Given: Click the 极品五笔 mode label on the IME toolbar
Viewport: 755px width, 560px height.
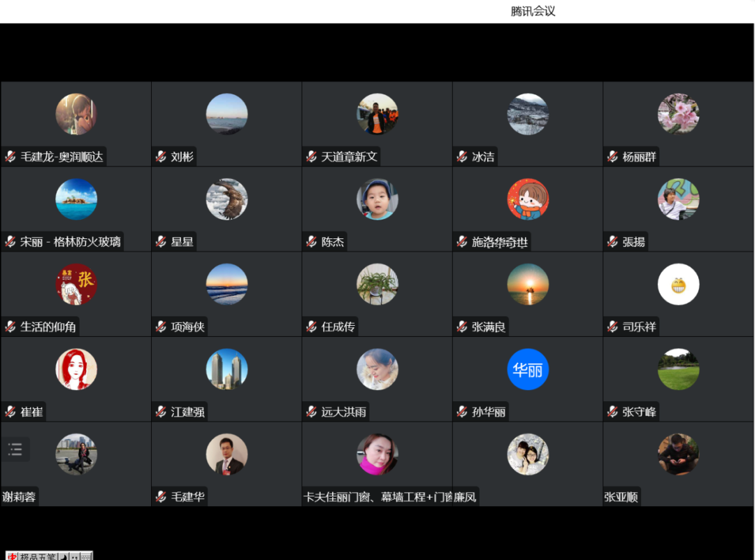Looking at the screenshot, I should pos(38,555).
